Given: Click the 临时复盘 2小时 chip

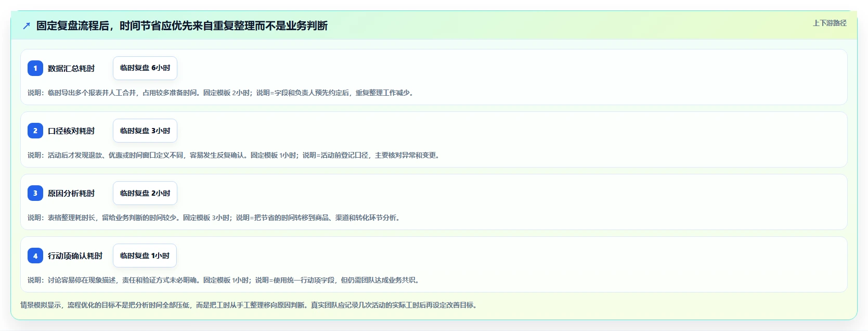Looking at the screenshot, I should point(145,193).
